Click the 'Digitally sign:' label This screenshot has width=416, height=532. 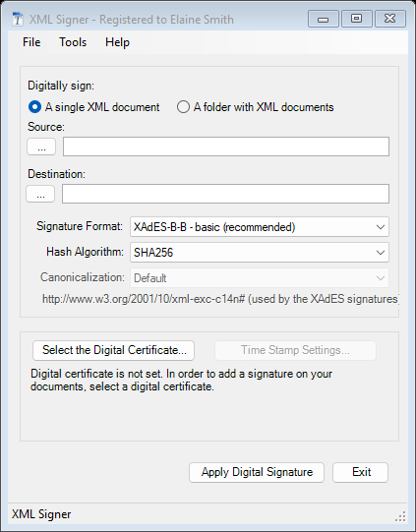(x=61, y=86)
